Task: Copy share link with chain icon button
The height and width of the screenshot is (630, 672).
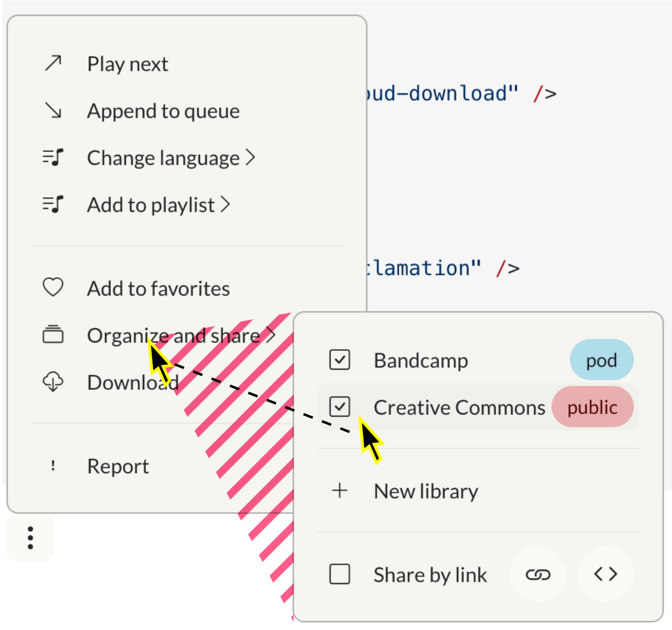Action: pos(538,574)
